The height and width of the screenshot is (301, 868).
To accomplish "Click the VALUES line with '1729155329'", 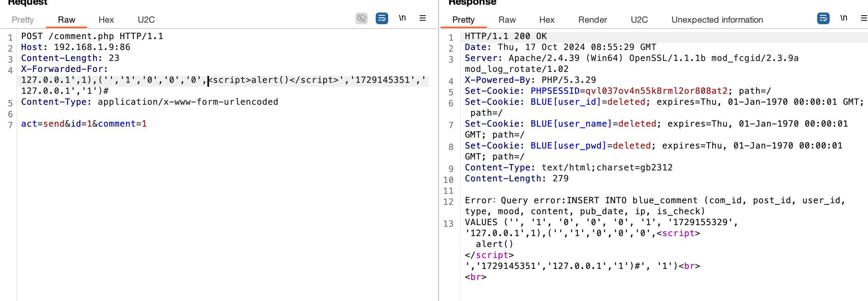I will (x=601, y=222).
